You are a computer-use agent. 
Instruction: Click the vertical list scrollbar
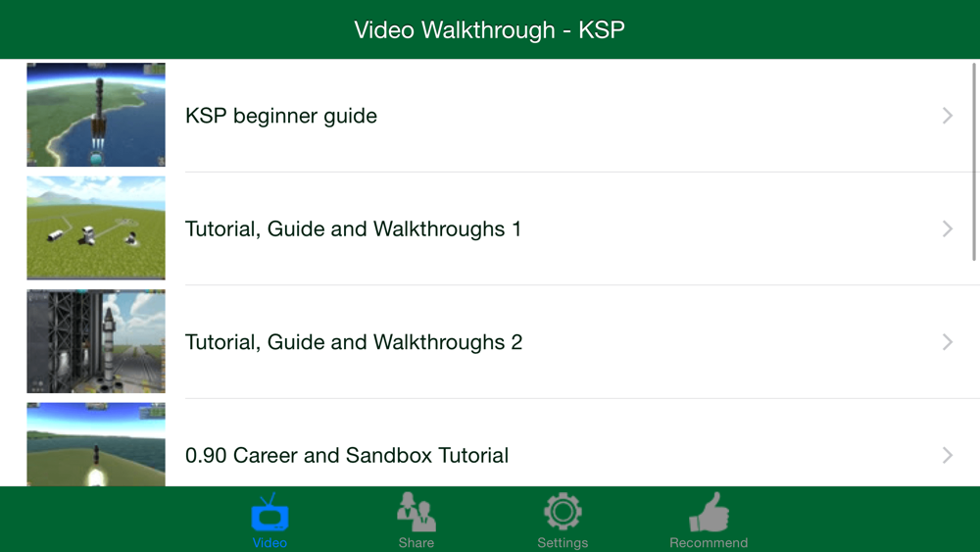(x=974, y=162)
